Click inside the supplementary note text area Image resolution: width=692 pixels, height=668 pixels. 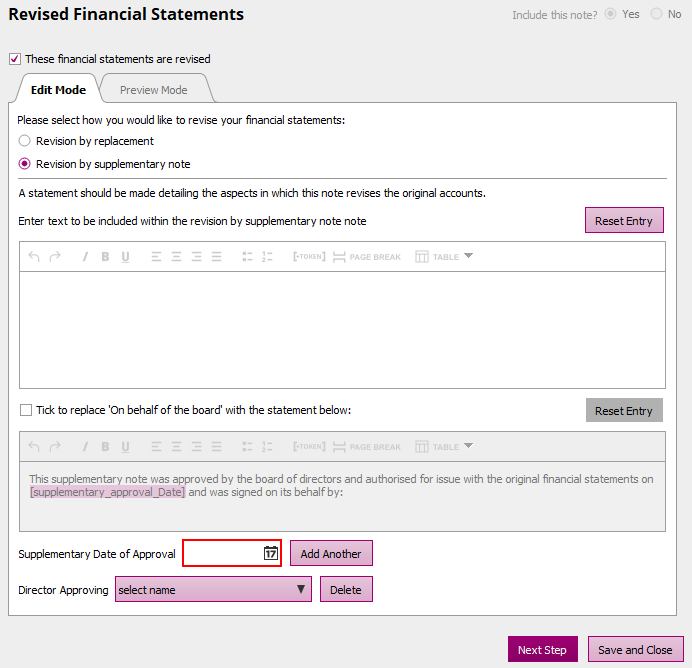[341, 329]
